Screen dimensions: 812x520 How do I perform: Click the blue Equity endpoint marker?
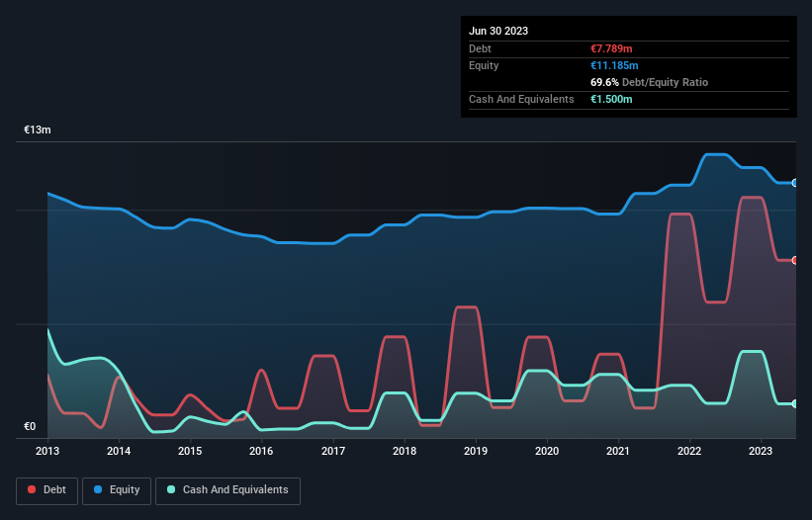(x=795, y=183)
